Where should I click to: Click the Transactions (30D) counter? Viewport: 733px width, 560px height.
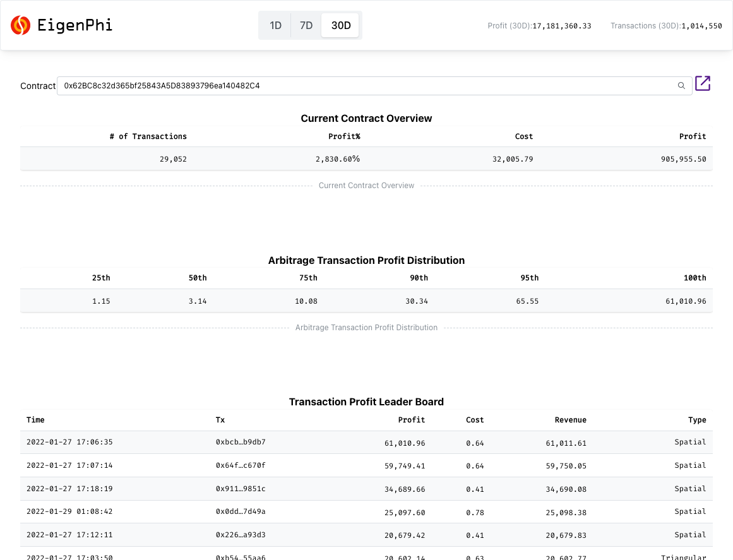coord(701,26)
